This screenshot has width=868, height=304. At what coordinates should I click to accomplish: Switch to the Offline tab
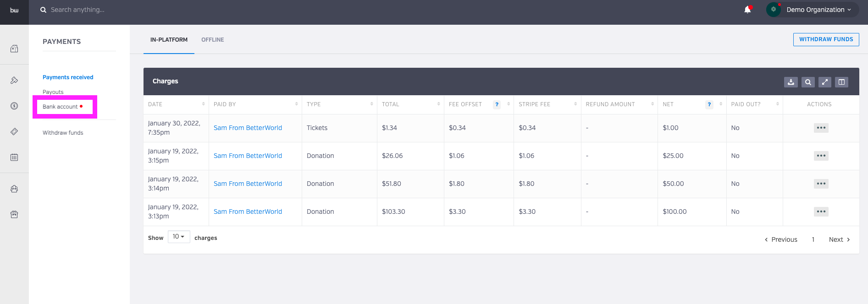tap(213, 40)
